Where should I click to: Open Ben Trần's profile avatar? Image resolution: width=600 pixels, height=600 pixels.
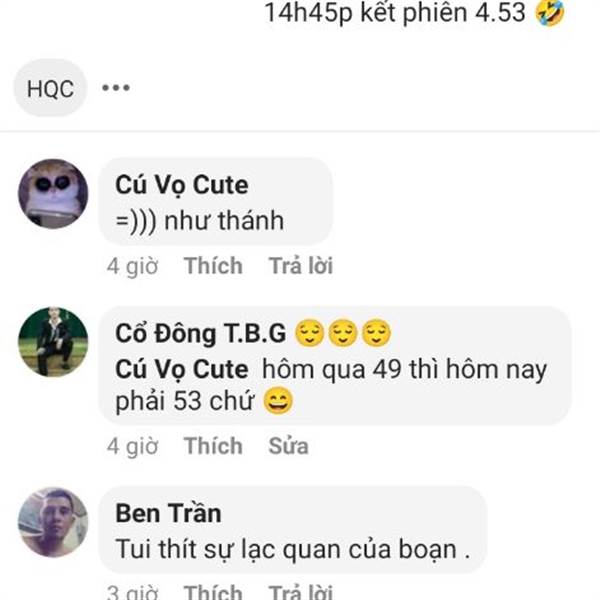point(53,522)
